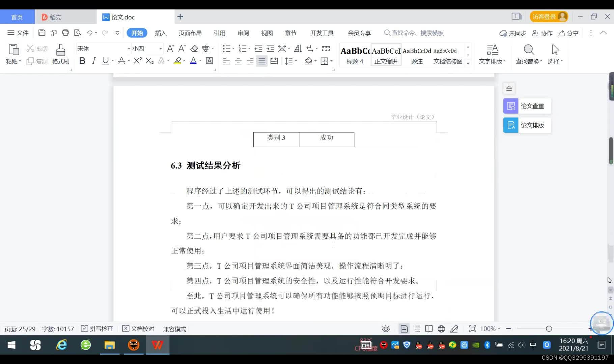Click the Paste clipboard icon
Viewport: 614px width, 364px height.
pyautogui.click(x=13, y=50)
